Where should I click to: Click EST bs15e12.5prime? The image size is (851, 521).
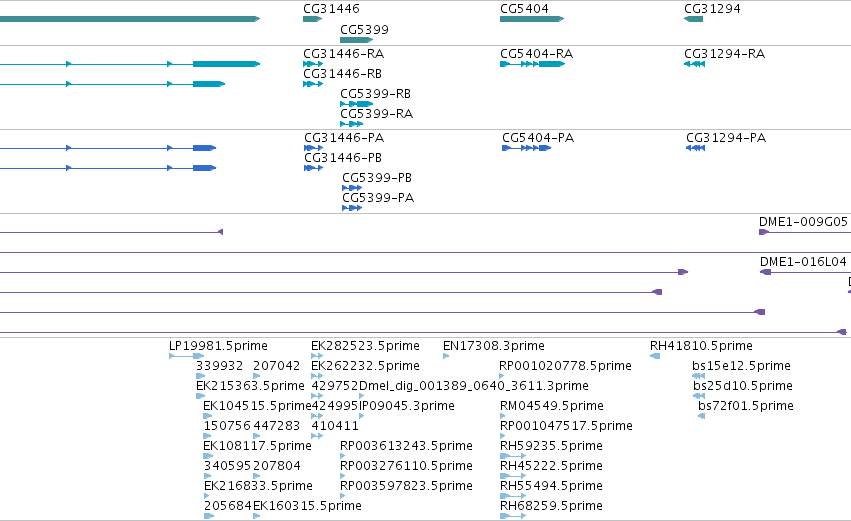(x=698, y=376)
